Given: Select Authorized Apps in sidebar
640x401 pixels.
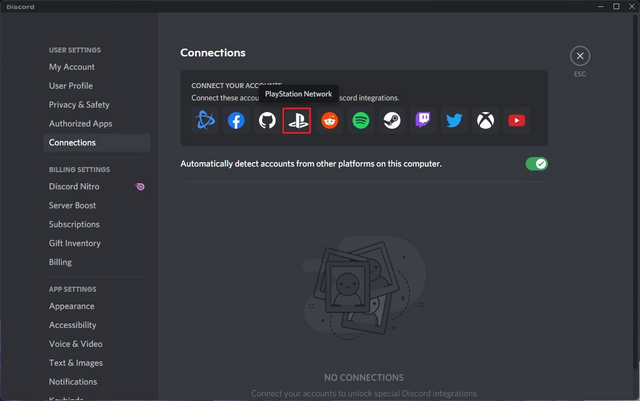Looking at the screenshot, I should click(x=97, y=124).
